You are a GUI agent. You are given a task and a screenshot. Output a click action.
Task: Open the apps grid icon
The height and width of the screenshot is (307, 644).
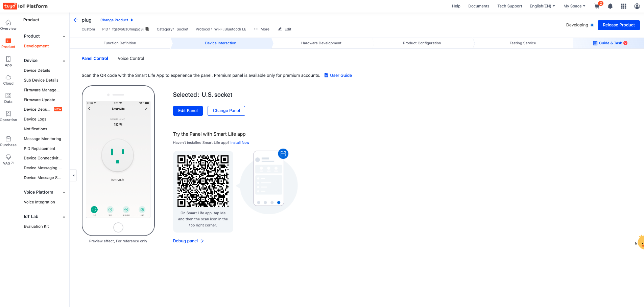point(624,6)
